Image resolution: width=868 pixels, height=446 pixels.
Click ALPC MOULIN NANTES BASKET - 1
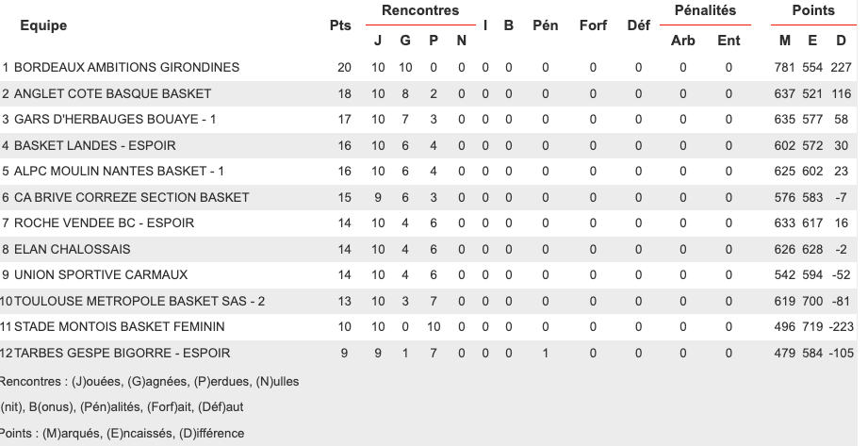(x=119, y=172)
